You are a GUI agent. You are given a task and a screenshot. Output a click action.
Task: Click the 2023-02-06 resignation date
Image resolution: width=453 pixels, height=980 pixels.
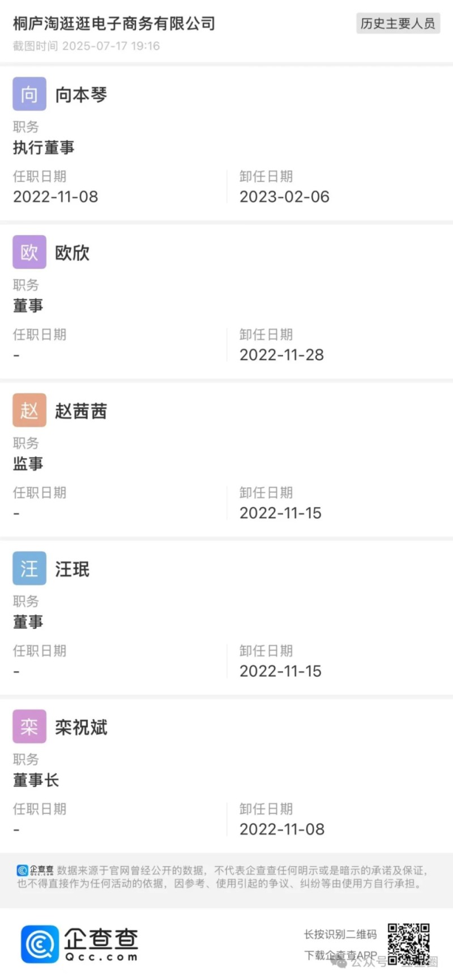tap(284, 197)
